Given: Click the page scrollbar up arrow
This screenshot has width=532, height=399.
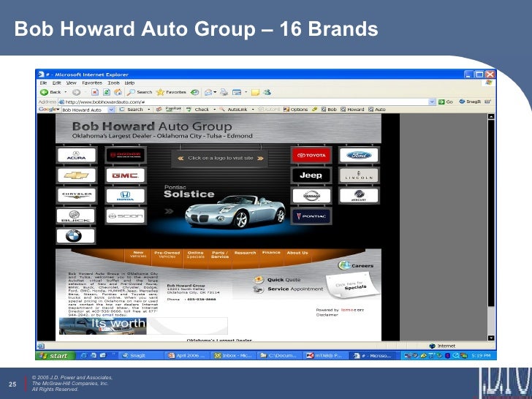Looking at the screenshot, I should tap(491, 116).
